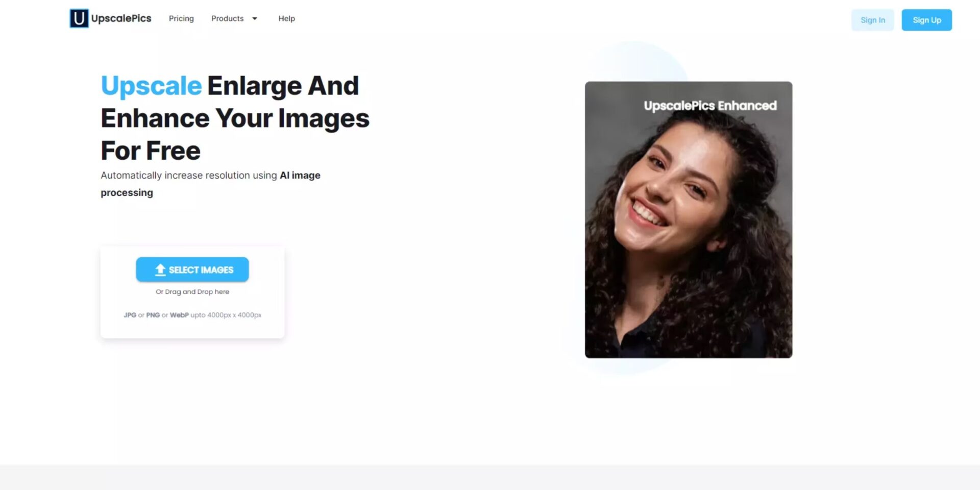Click the 'AI image processing' bold text
Viewport: 980px width, 490px height.
(x=210, y=184)
